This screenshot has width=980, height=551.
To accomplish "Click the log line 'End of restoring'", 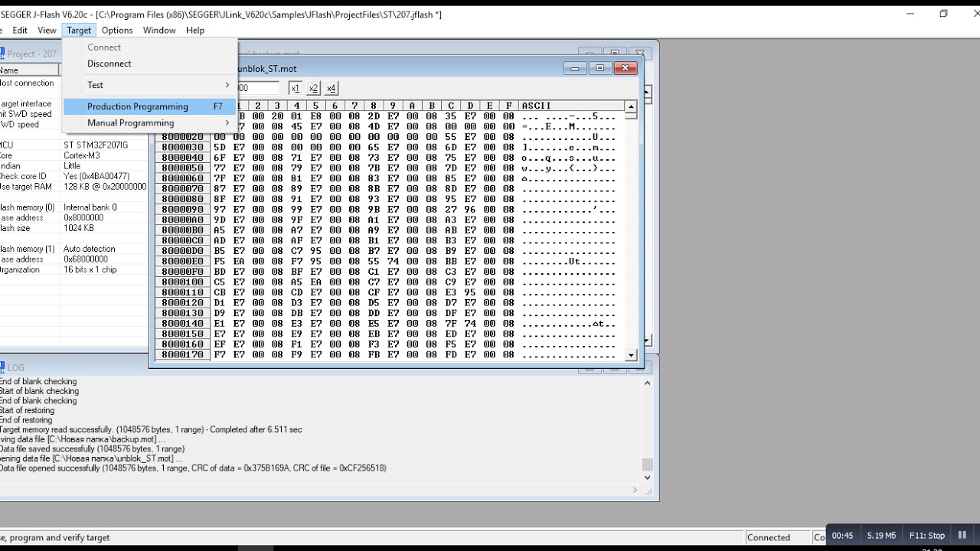I will coord(26,420).
